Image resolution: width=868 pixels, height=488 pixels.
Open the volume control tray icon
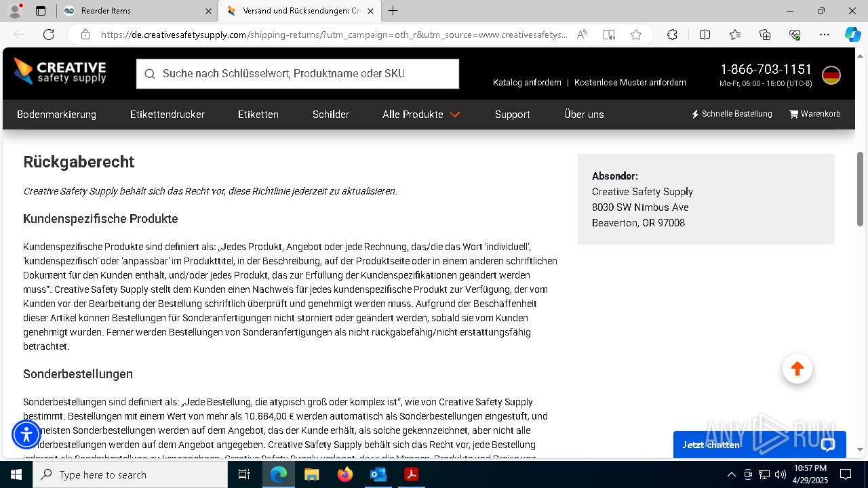pos(781,474)
